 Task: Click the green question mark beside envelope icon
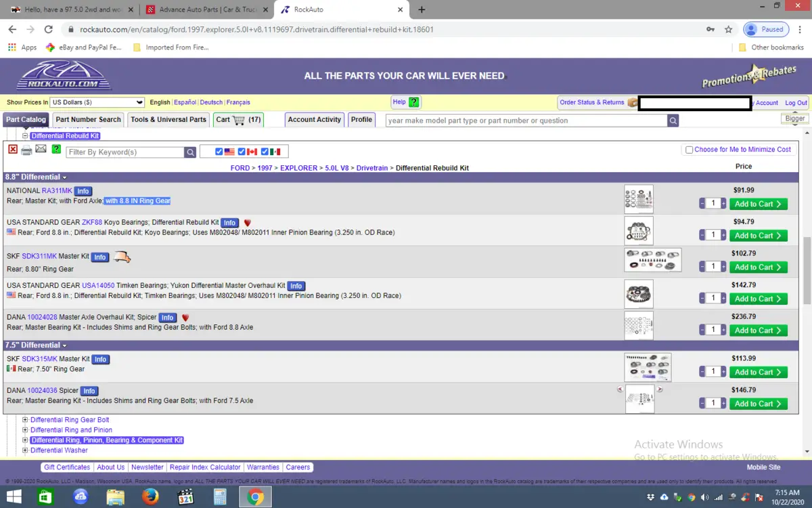(56, 149)
